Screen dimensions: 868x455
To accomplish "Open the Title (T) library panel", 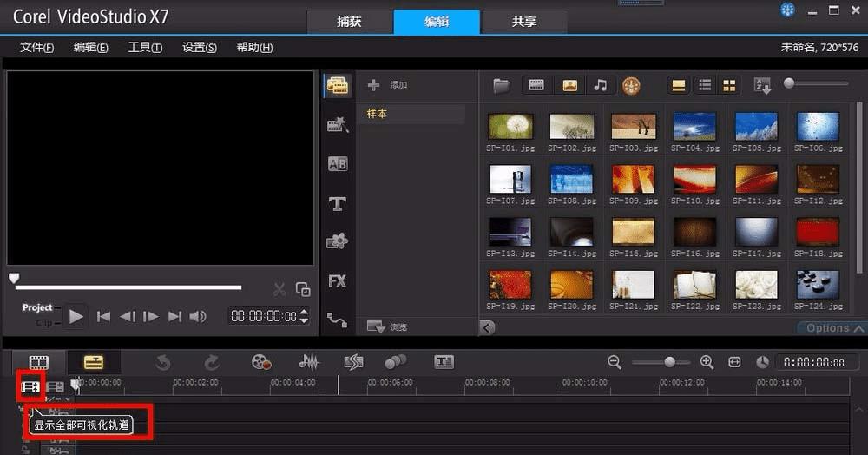I will pos(337,204).
